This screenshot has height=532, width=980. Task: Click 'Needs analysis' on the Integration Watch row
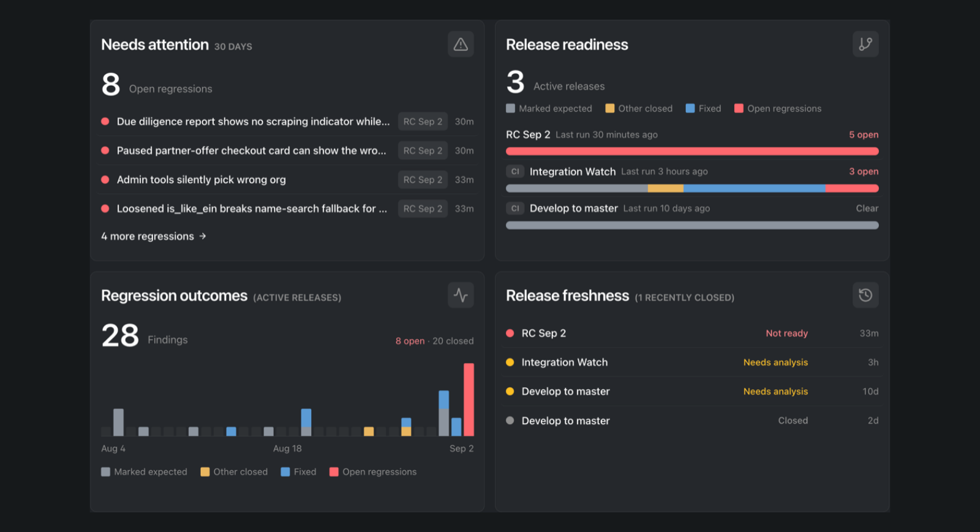775,362
